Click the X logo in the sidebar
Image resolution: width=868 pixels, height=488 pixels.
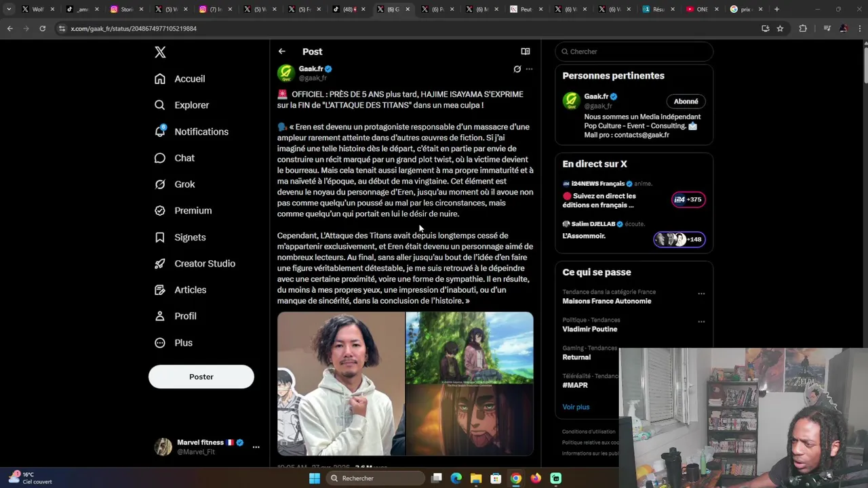[x=160, y=52]
